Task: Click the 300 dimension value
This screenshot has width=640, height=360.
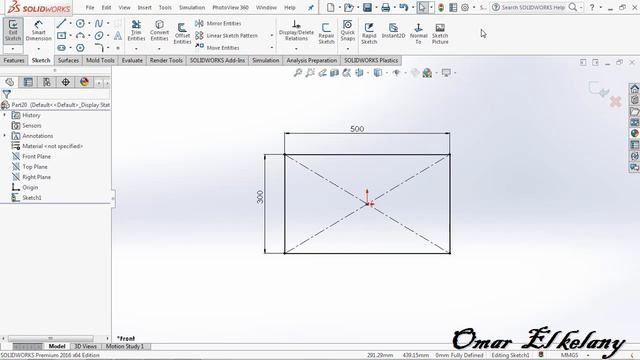Action: click(260, 197)
